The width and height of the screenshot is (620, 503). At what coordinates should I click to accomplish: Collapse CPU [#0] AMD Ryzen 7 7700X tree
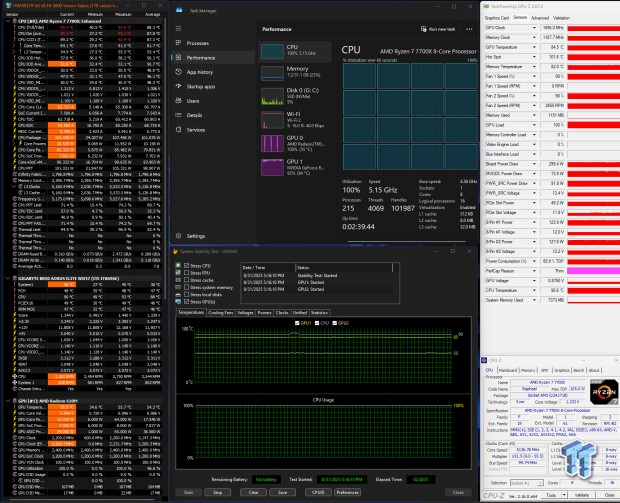tap(8, 21)
